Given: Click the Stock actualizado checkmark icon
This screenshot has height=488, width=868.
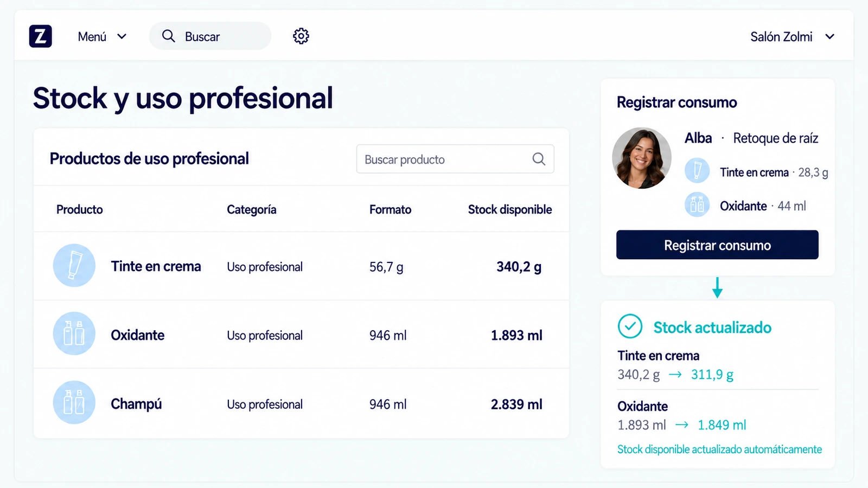Looking at the screenshot, I should pos(630,326).
